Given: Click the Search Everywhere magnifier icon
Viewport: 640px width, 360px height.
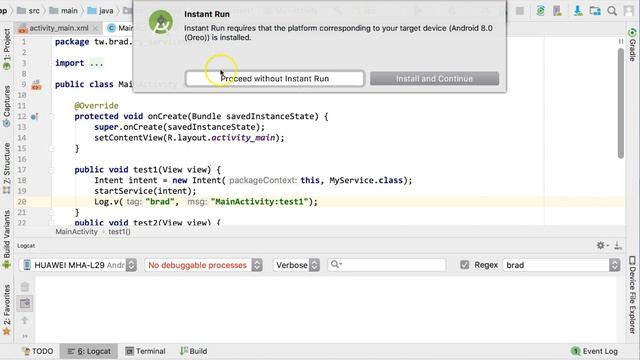Looking at the screenshot, I should 612,11.
